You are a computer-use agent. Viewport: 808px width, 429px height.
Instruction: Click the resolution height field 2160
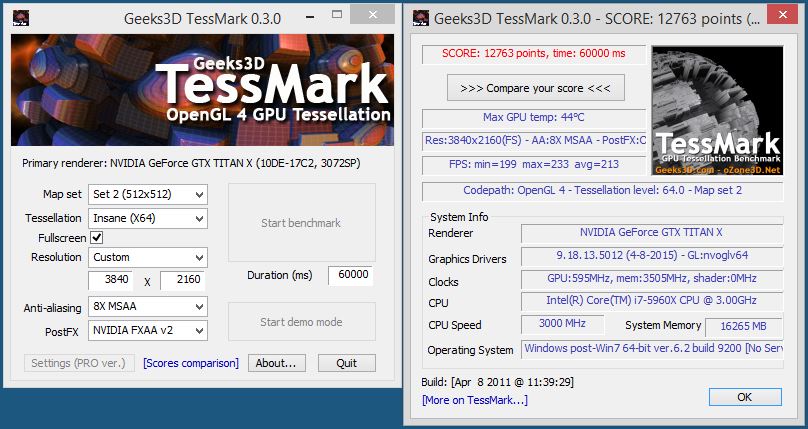182,280
